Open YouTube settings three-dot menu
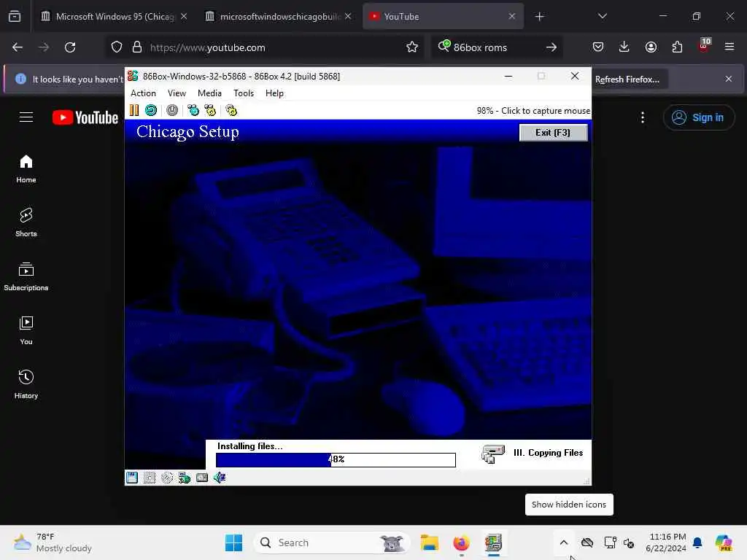The image size is (747, 560). tap(643, 117)
